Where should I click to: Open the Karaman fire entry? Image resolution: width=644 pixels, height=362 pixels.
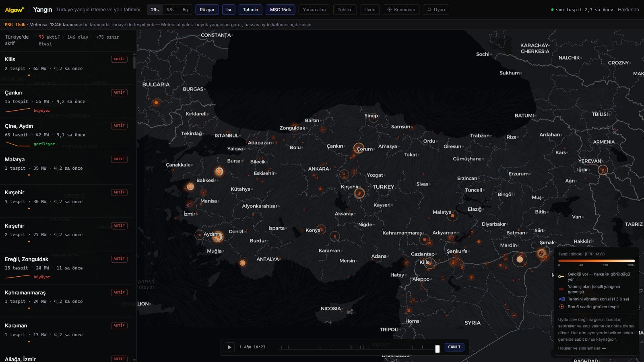point(66,335)
